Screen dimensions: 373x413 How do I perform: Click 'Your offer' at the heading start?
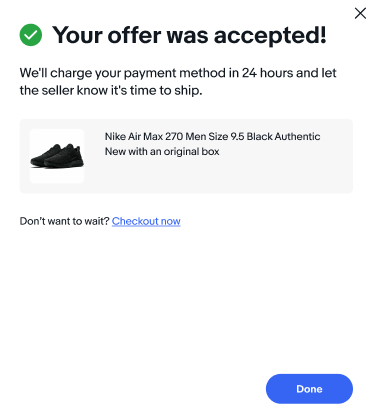click(107, 35)
